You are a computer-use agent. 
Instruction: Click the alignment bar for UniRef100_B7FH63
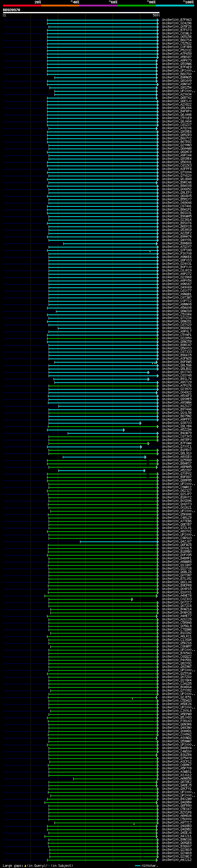point(103,20)
